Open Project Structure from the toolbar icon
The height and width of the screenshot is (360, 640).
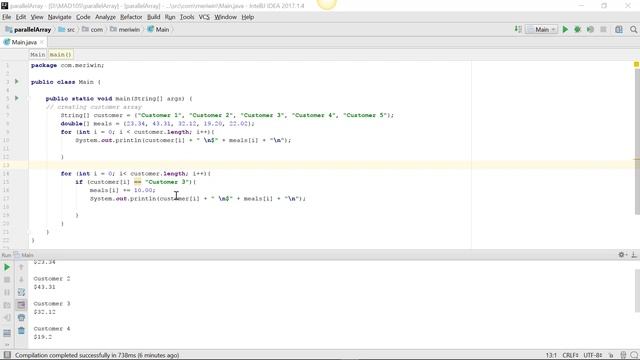(619, 29)
